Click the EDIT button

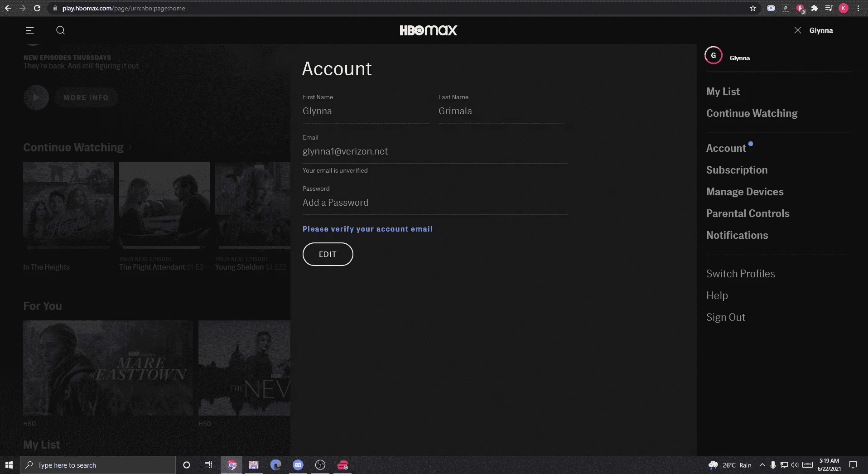coord(328,254)
